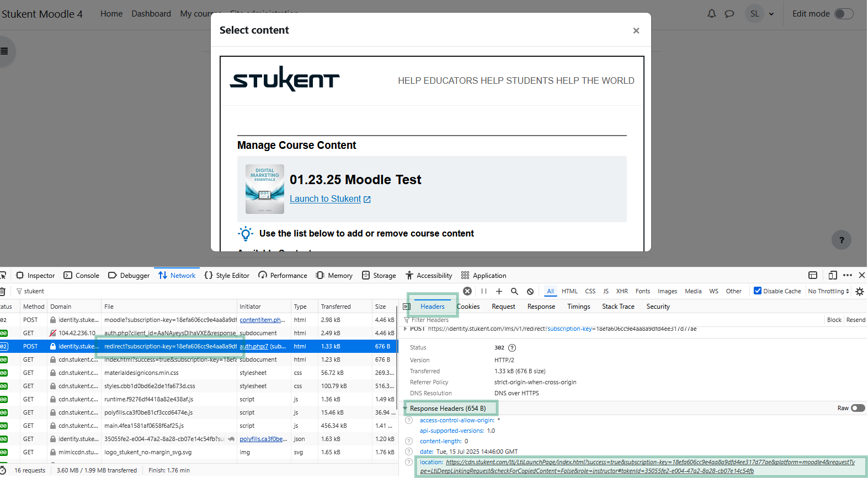Select the Network devtools tab

[x=177, y=276]
